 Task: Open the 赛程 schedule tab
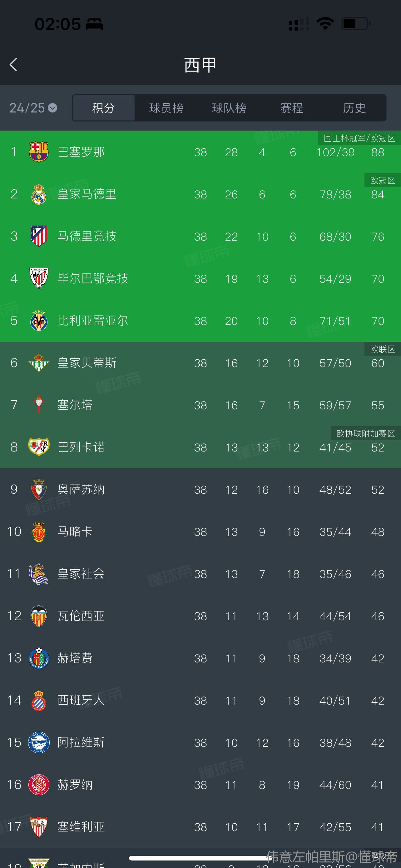(x=292, y=108)
